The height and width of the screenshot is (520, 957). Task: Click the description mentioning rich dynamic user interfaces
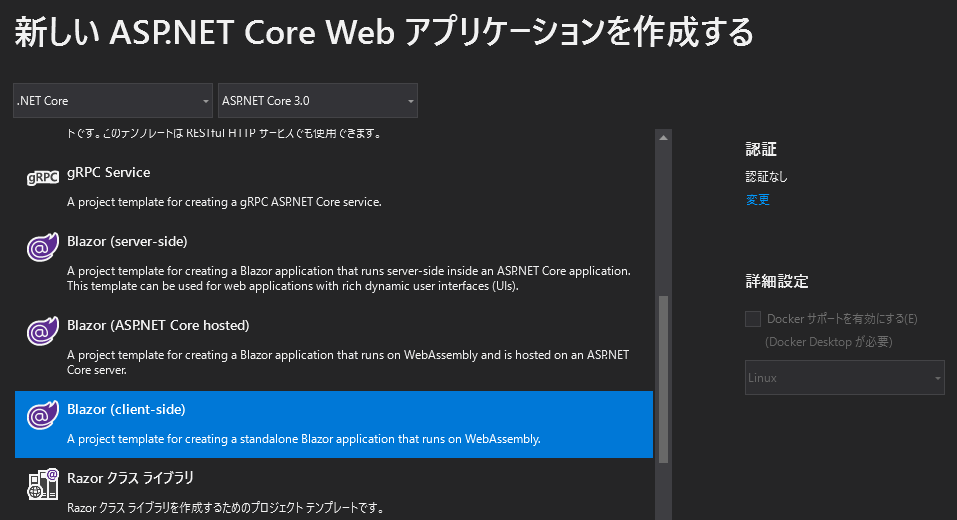coord(348,278)
